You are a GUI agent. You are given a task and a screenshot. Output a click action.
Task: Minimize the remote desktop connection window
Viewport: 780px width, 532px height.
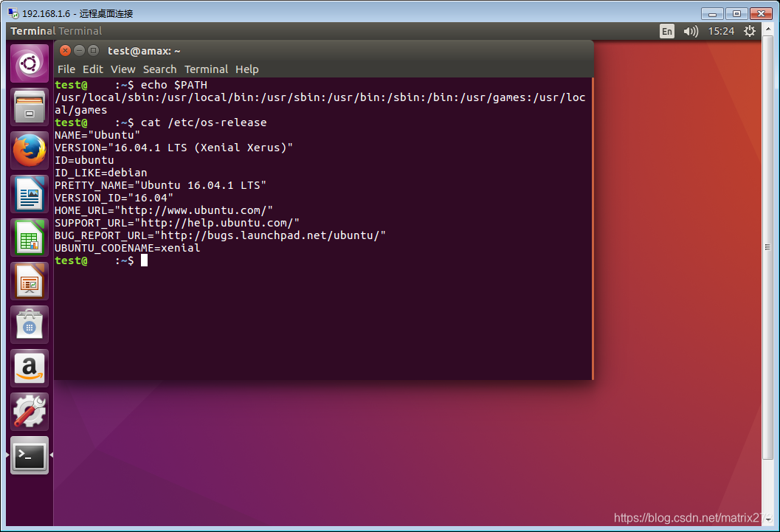[712, 13]
